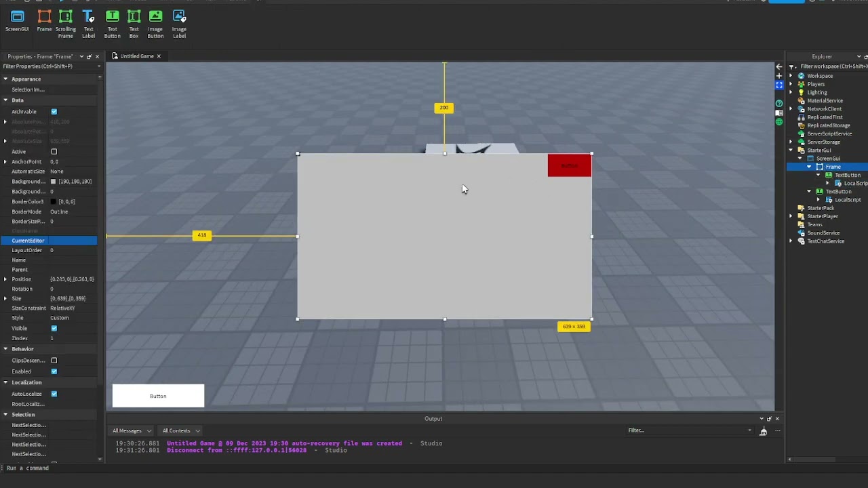This screenshot has width=868, height=488.
Task: Open the help question-mark icon
Action: coord(778,103)
